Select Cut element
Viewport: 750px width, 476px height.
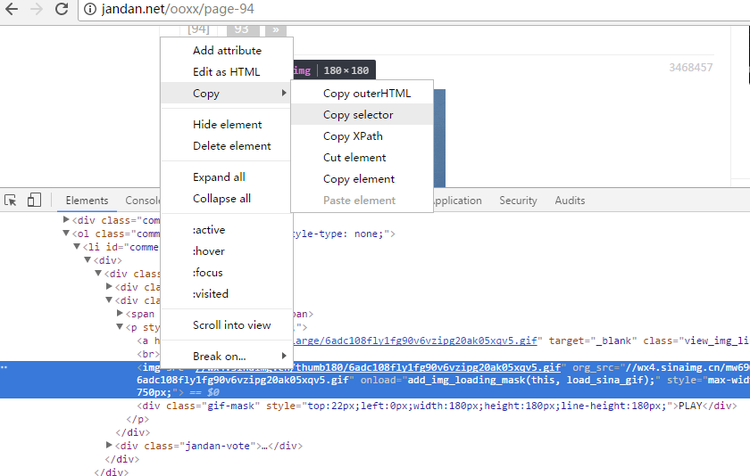362,158
